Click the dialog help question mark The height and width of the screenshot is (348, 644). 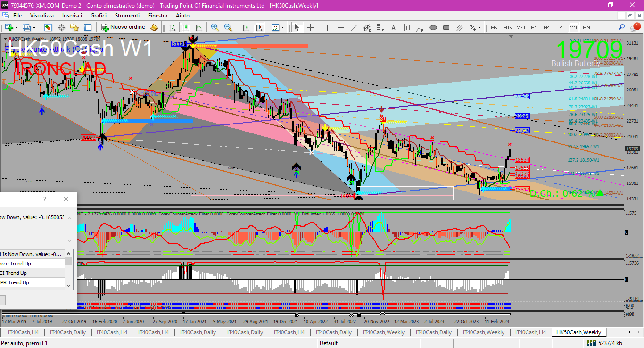tap(45, 199)
